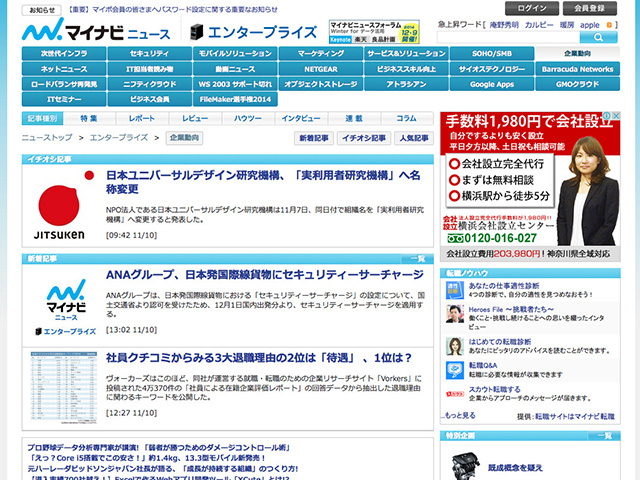Switch to the 特集 article type tab

point(89,118)
